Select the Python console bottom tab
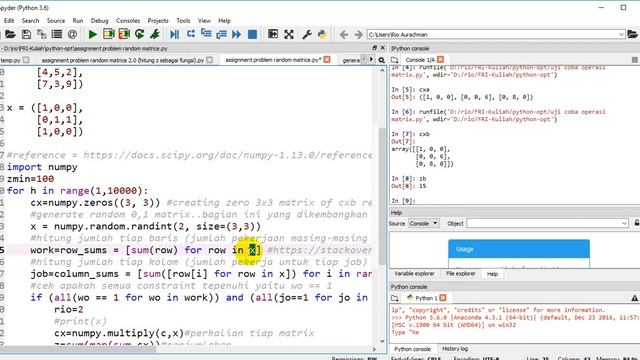640x360 pixels. tap(412, 349)
